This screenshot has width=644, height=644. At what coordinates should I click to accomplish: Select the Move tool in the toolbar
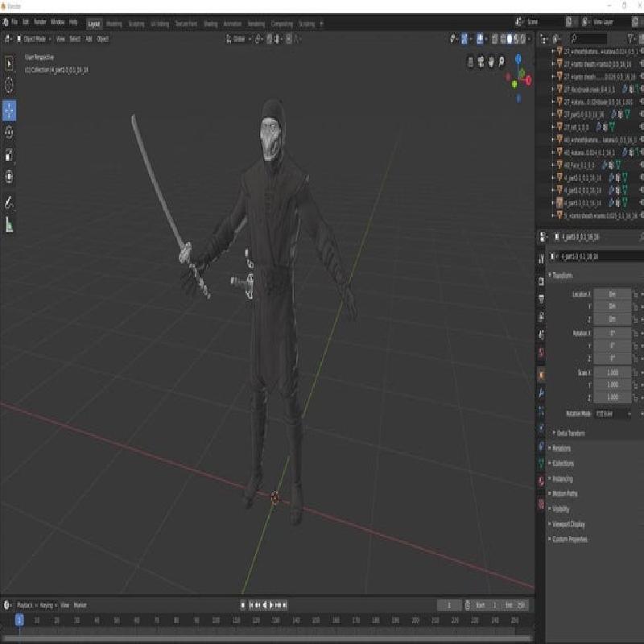[x=9, y=109]
